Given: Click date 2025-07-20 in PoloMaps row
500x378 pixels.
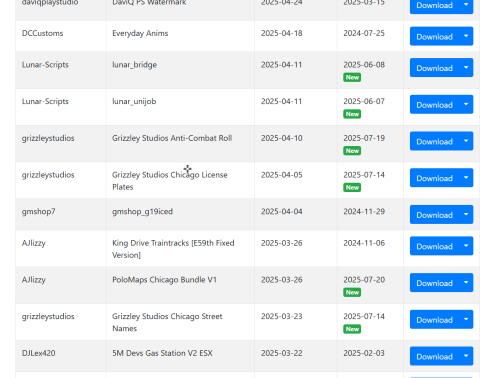Looking at the screenshot, I should (x=364, y=280).
